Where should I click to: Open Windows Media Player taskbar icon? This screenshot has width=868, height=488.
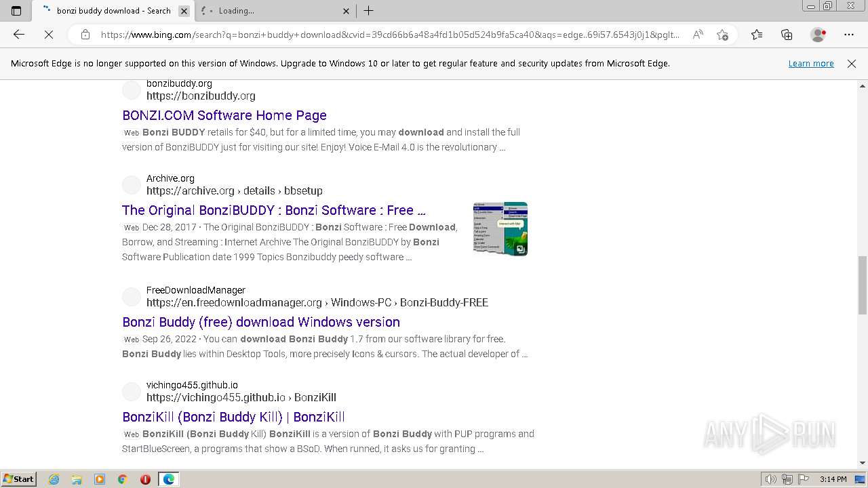click(x=100, y=479)
